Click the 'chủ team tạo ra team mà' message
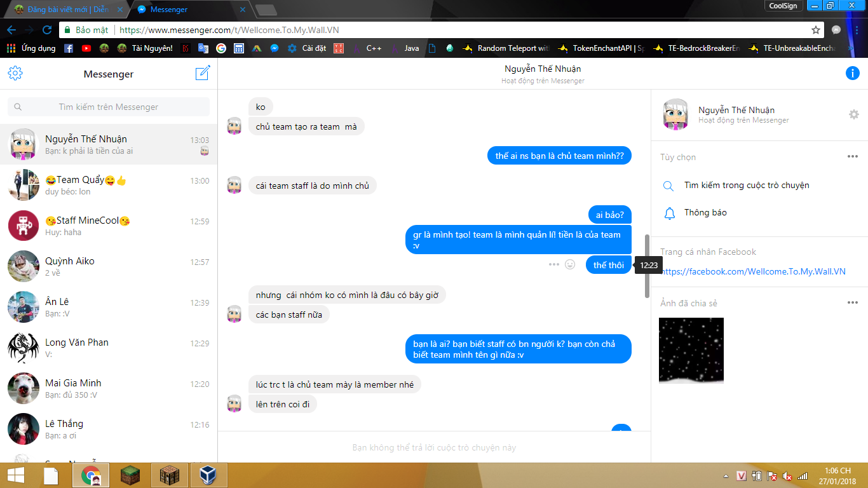The image size is (868, 488). pyautogui.click(x=306, y=126)
